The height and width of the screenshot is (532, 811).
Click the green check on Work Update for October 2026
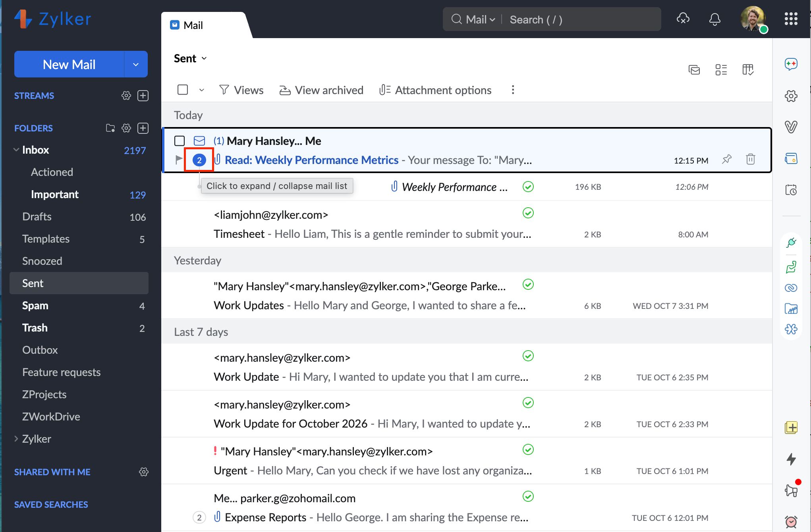[x=528, y=403]
